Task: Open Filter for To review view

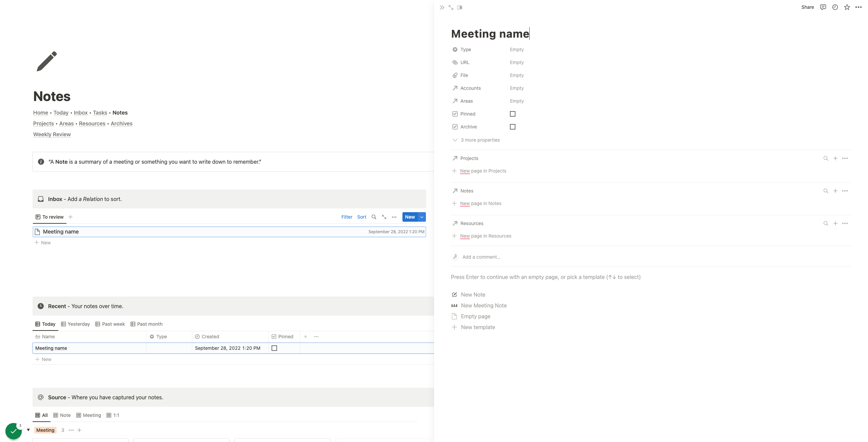Action: 347,217
